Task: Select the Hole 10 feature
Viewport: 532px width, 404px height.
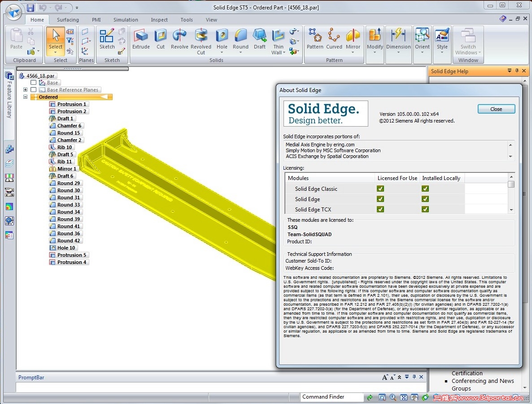Action: (62, 248)
